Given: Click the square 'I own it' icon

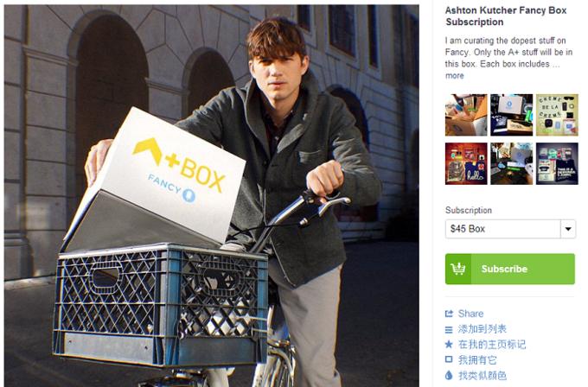Looking at the screenshot, I should click(x=449, y=359).
